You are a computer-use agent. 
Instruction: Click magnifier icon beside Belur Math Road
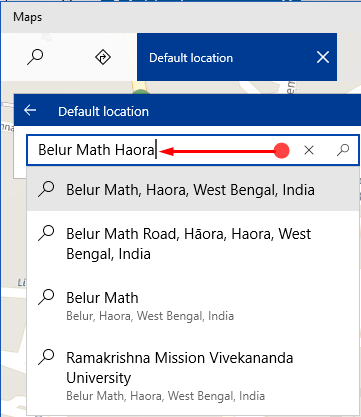pos(46,233)
